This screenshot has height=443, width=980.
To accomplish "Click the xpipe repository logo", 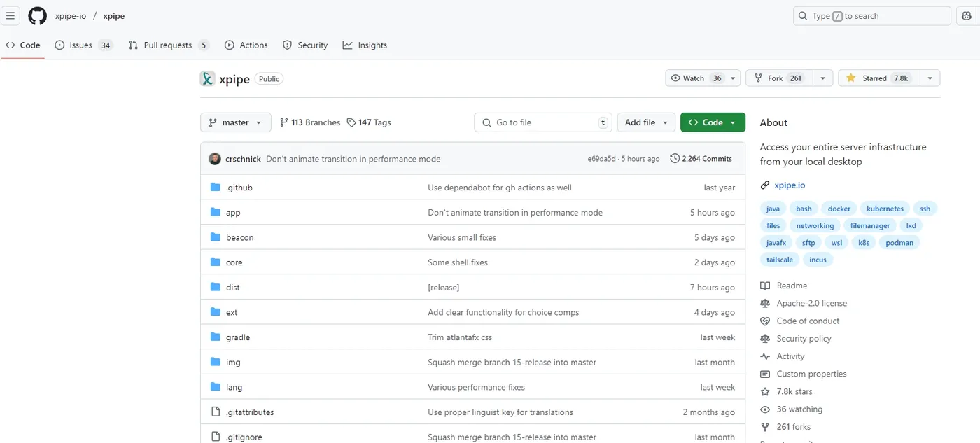I will point(207,79).
